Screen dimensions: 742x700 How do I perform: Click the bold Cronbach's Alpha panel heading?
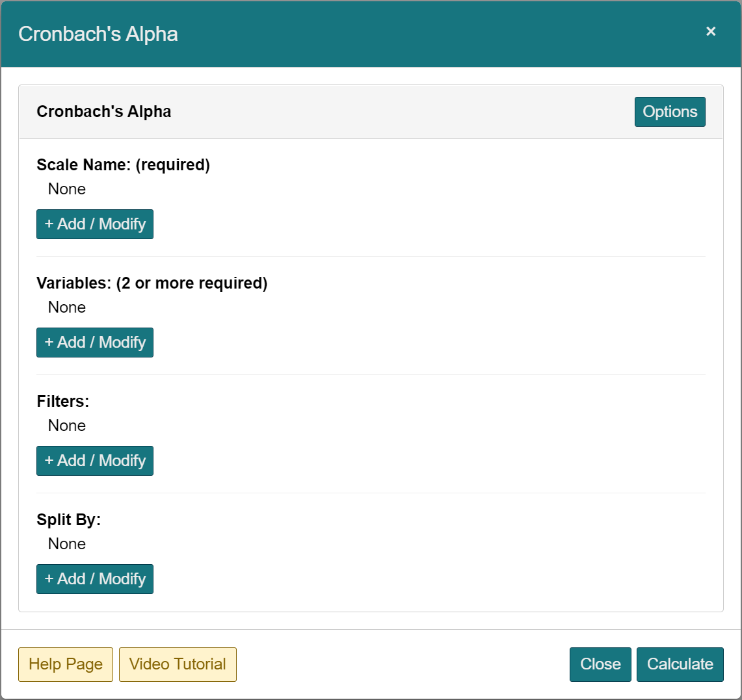pyautogui.click(x=104, y=112)
